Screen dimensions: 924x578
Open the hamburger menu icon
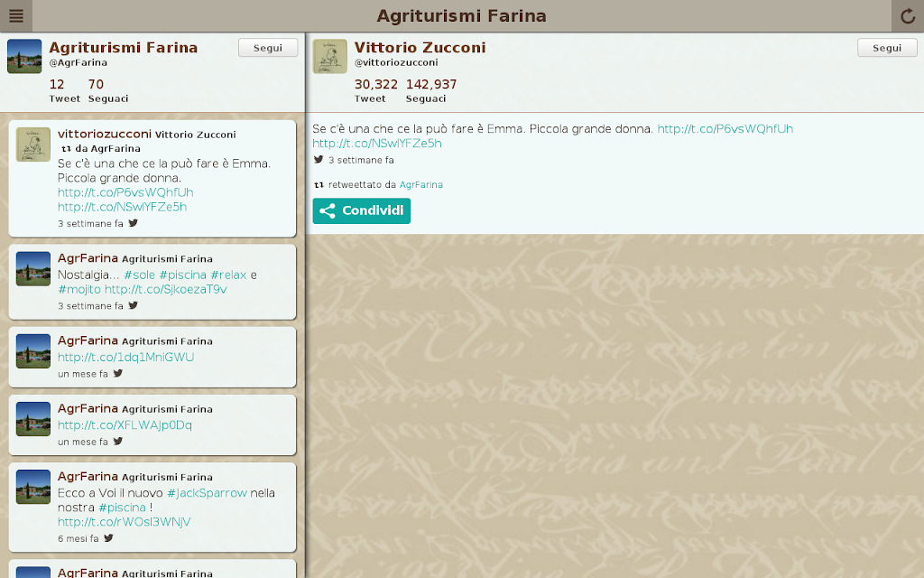point(16,16)
